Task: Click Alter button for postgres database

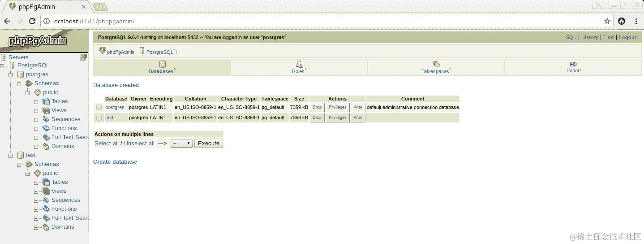Action: pyautogui.click(x=358, y=107)
